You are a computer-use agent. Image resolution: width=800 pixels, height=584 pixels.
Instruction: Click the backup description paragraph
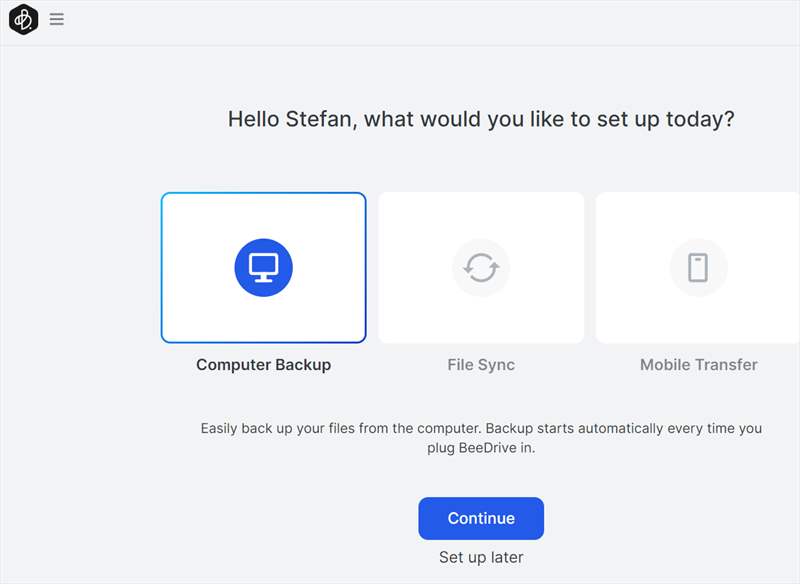click(x=481, y=438)
